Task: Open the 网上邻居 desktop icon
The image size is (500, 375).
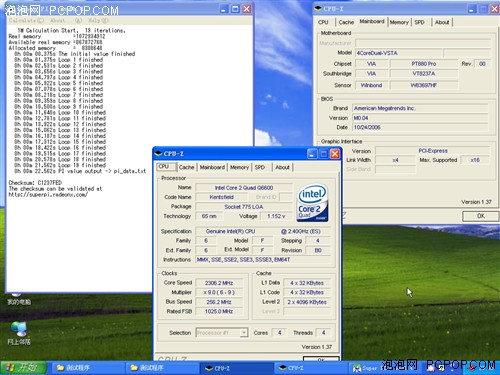Action: (x=19, y=333)
